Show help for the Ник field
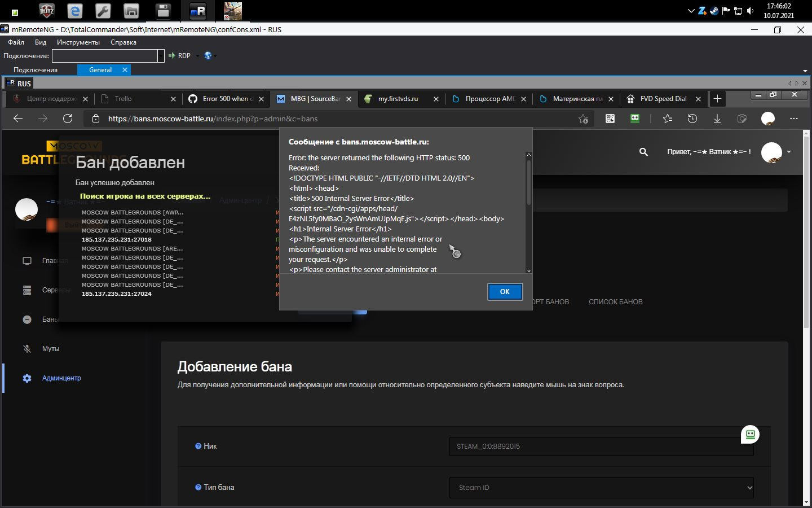Viewport: 812px width, 508px height. pyautogui.click(x=198, y=446)
